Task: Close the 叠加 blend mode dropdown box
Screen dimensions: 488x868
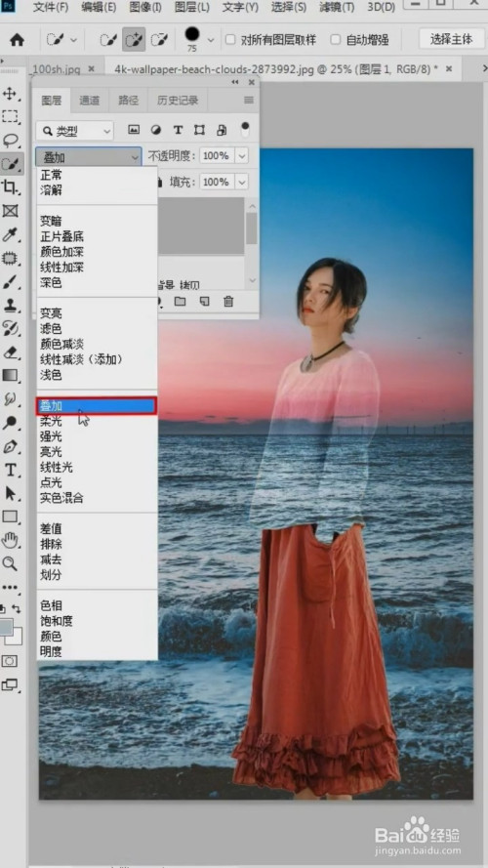Action: click(x=89, y=158)
